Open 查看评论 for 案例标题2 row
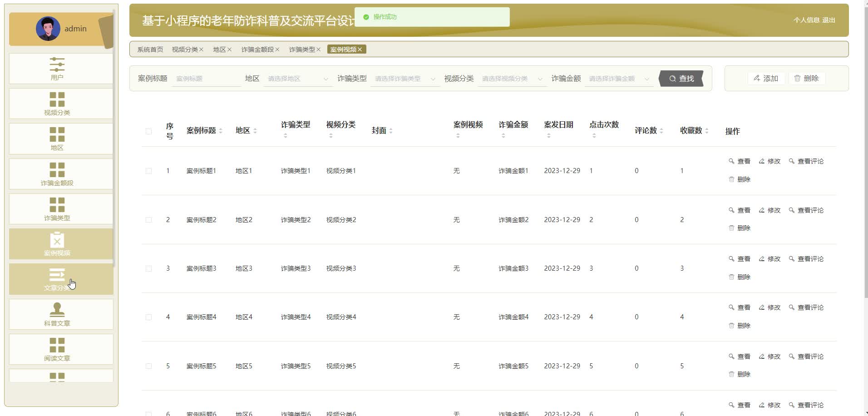 pyautogui.click(x=806, y=210)
